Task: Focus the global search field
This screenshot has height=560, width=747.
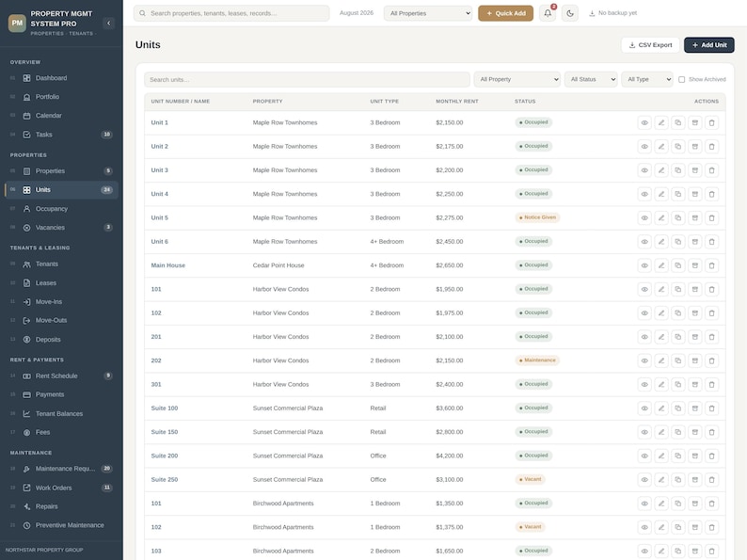Action: (x=231, y=13)
